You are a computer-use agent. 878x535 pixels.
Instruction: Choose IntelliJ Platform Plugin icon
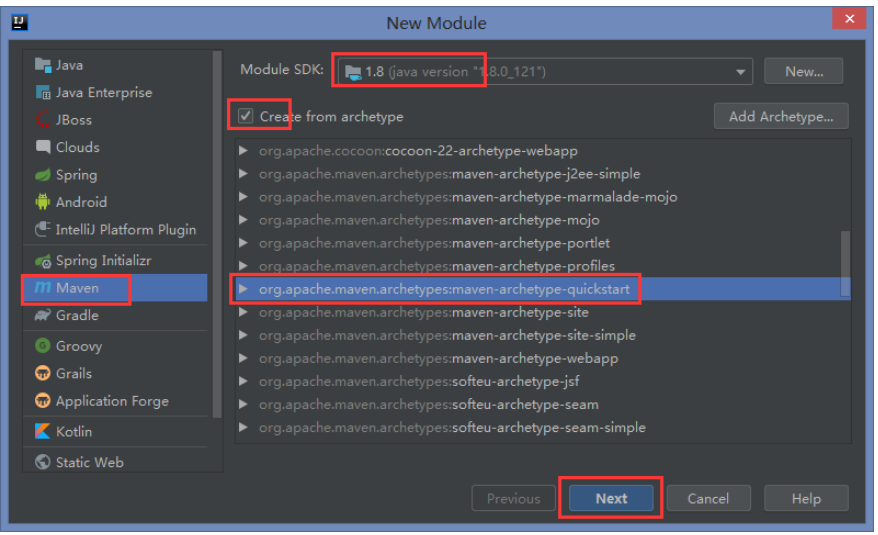click(x=43, y=229)
